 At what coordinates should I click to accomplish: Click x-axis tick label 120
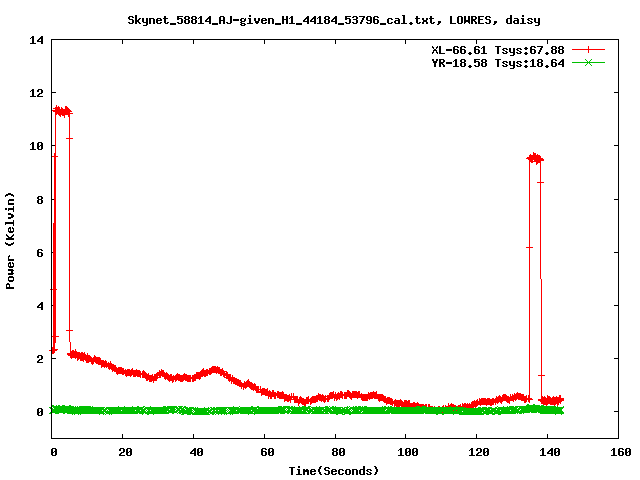pos(479,452)
